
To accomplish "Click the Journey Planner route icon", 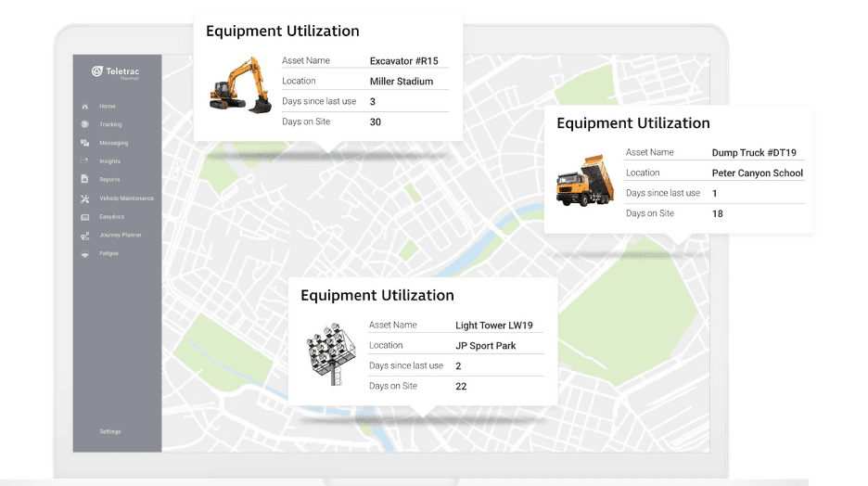I will (x=84, y=236).
